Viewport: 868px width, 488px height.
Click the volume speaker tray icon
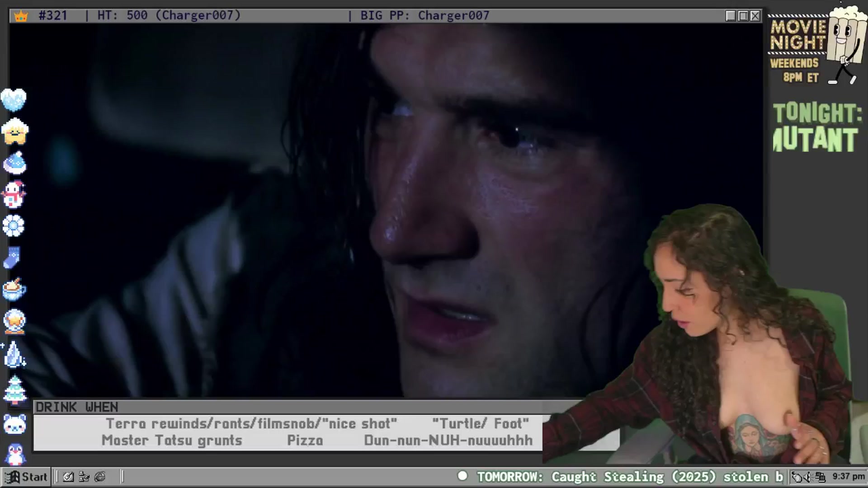(x=807, y=477)
